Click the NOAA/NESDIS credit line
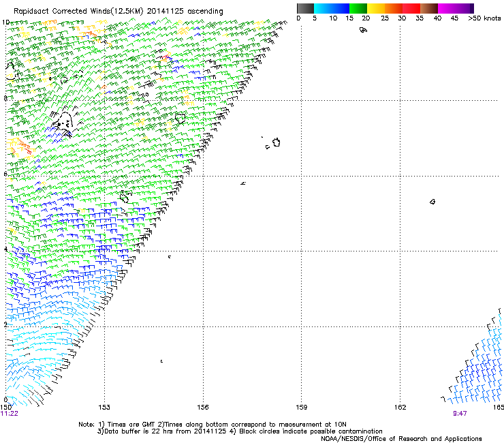 pyautogui.click(x=401, y=439)
